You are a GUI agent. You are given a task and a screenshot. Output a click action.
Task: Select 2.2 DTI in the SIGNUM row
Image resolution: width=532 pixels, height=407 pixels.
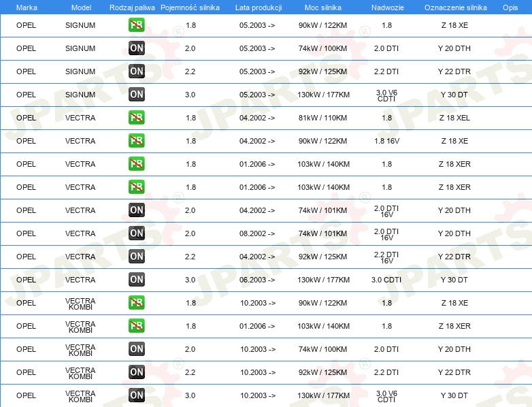click(x=386, y=71)
